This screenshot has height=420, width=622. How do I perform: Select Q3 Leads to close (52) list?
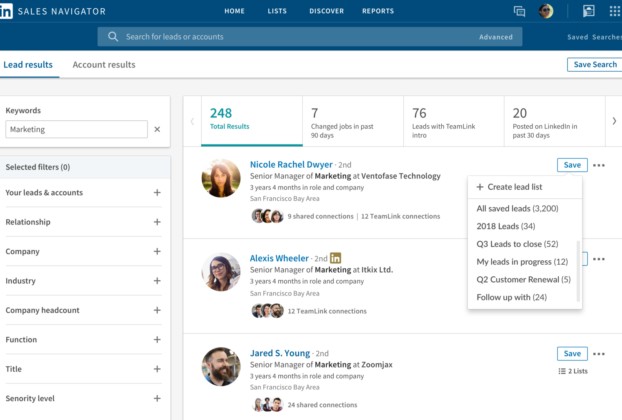(517, 244)
